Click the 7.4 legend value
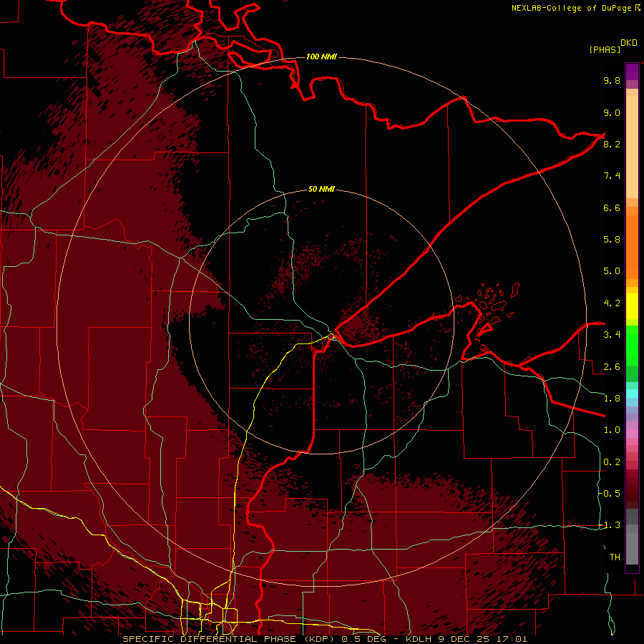Image resolution: width=644 pixels, height=644 pixels. [x=612, y=176]
